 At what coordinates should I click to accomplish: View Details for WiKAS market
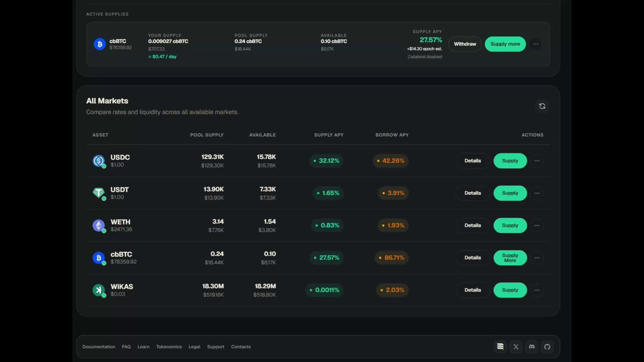coord(473,290)
